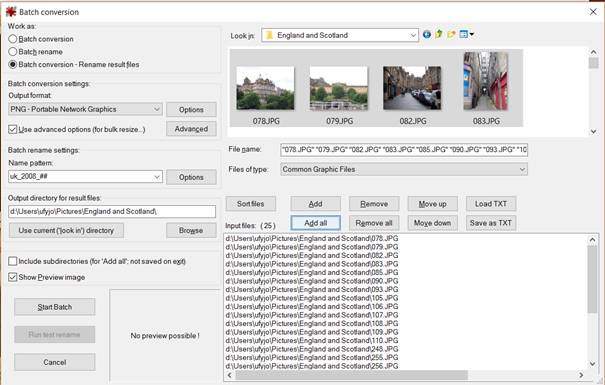605x385 pixels.
Task: Select input file ending in 090.JPG
Action: coord(312,281)
